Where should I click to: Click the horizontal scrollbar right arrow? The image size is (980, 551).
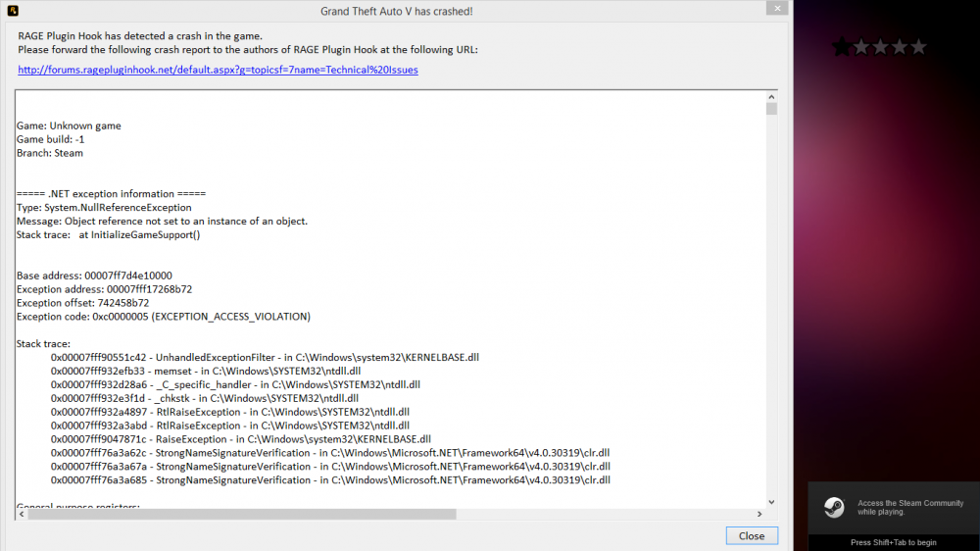click(x=759, y=514)
